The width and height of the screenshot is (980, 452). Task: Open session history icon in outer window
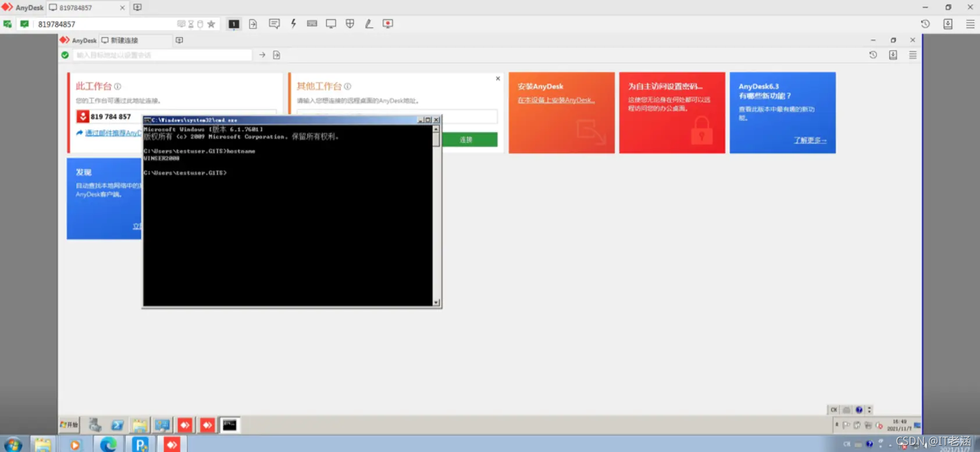pyautogui.click(x=925, y=24)
